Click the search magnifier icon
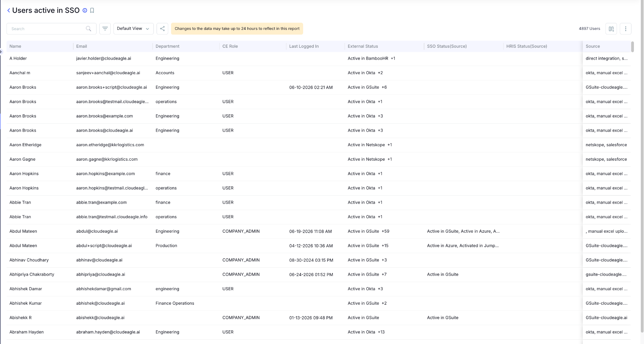This screenshot has height=344, width=644. pyautogui.click(x=88, y=29)
